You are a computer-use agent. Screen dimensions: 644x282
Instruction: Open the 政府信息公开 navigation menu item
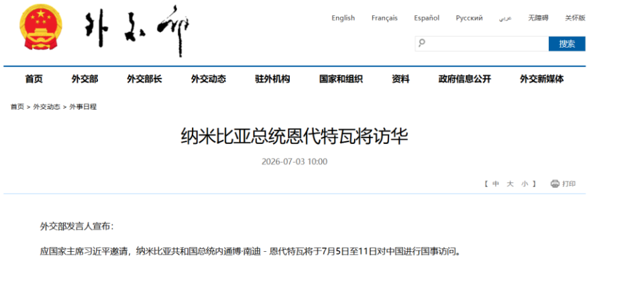[464, 79]
